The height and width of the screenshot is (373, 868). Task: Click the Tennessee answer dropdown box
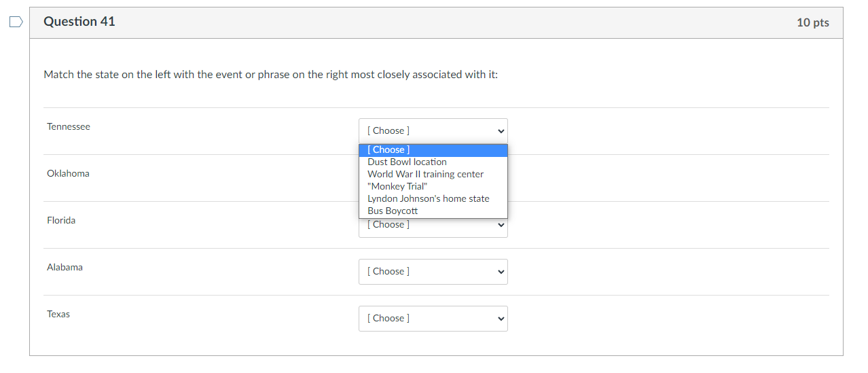coord(433,130)
